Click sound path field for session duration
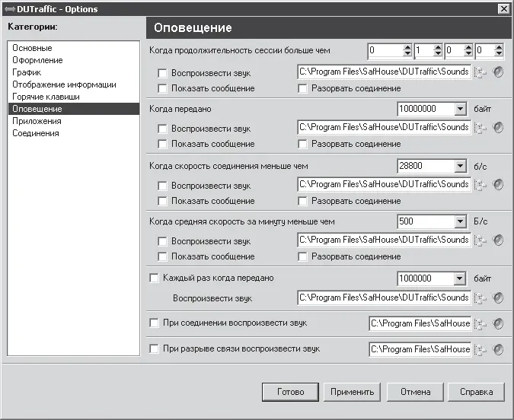Screen dimensions: 514x420 click(385, 72)
